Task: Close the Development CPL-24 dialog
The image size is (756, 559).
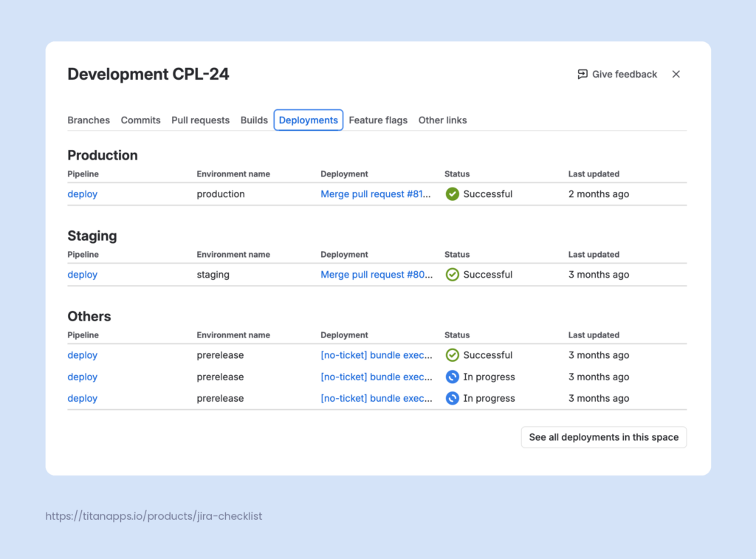Action: click(x=676, y=75)
